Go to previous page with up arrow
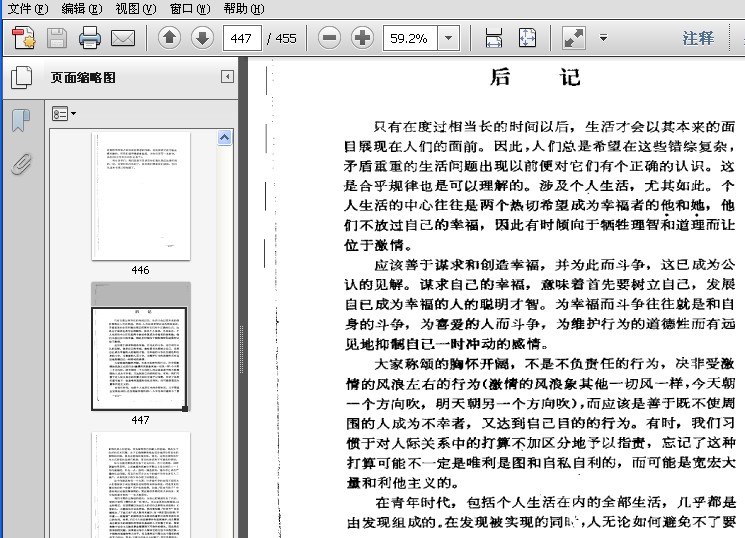Viewport: 745px width, 538px height. [x=170, y=39]
